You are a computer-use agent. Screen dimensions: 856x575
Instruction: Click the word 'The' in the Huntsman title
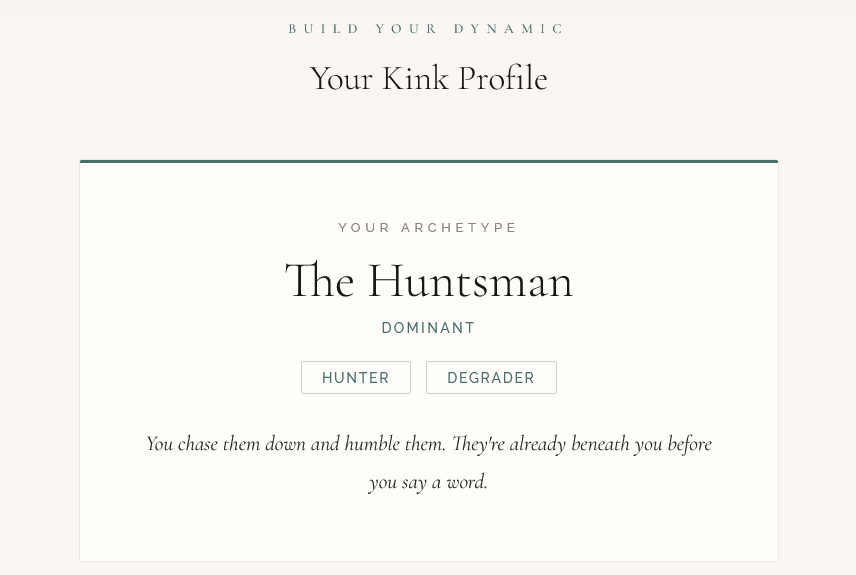tap(319, 281)
